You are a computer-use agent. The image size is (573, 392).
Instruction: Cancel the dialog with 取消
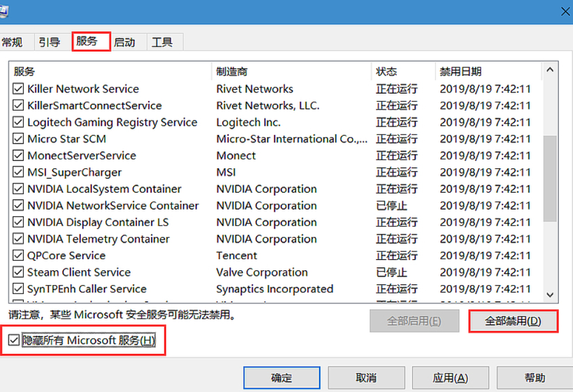point(366,378)
